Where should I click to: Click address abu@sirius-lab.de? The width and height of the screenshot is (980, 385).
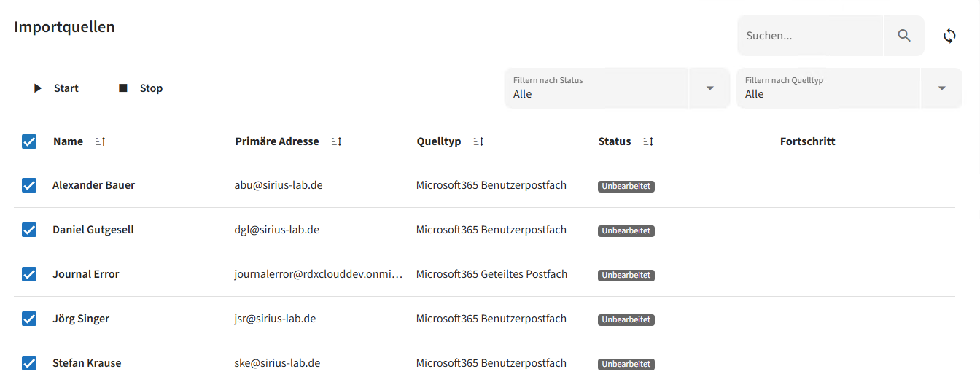point(279,185)
